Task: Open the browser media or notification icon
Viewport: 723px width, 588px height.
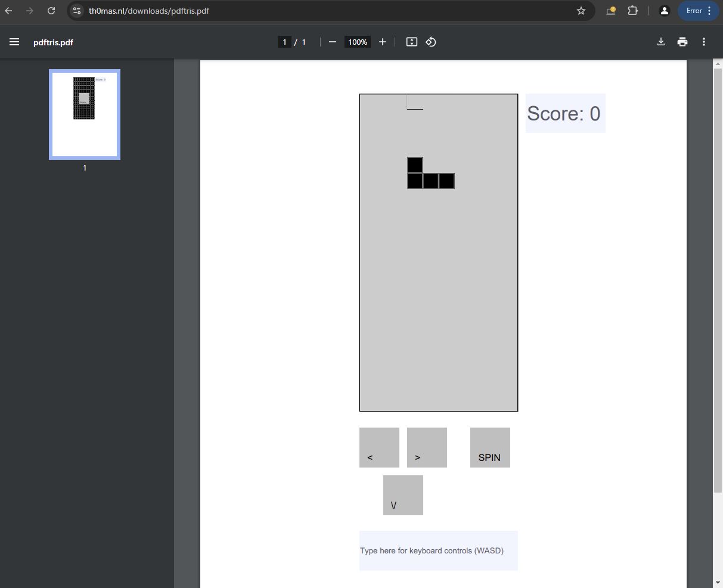Action: pos(611,11)
